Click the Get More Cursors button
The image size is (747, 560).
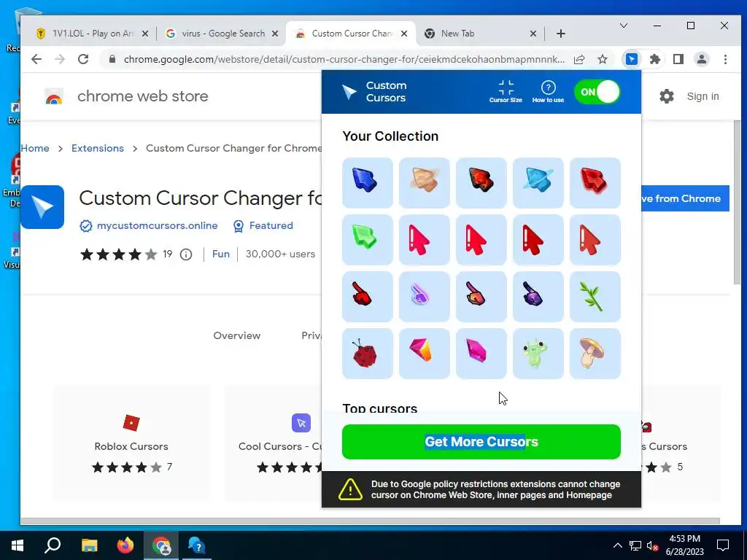click(x=481, y=442)
